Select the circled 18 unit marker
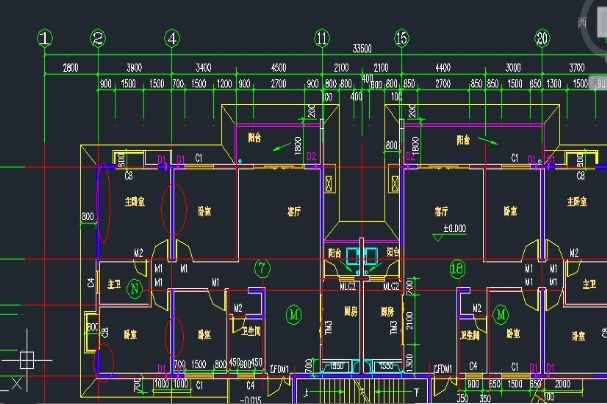The height and width of the screenshot is (404, 607). pyautogui.click(x=457, y=268)
